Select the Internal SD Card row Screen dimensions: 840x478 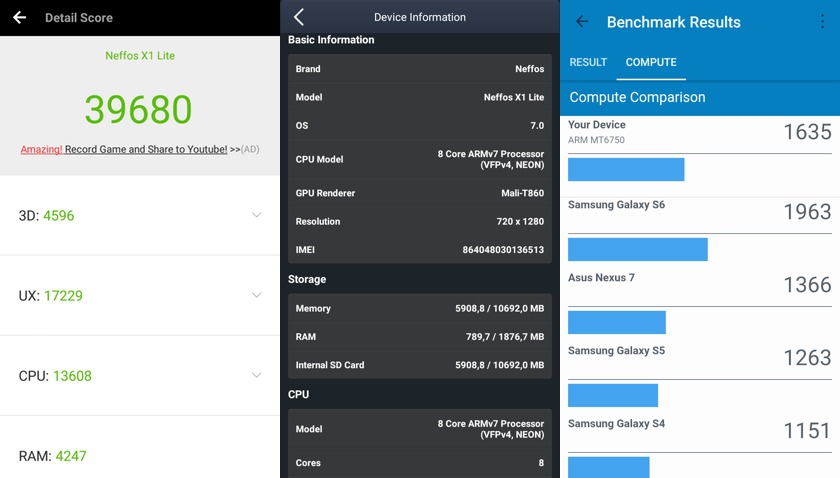(x=420, y=365)
